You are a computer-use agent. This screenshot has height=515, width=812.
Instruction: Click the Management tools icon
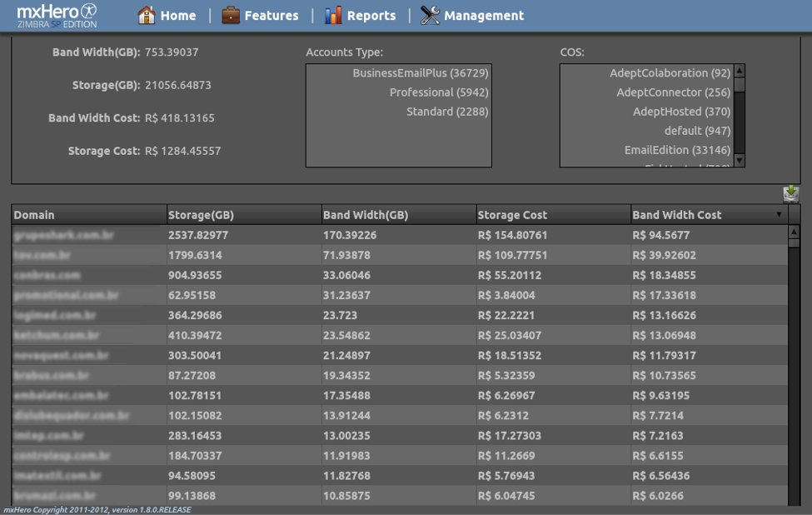point(430,15)
